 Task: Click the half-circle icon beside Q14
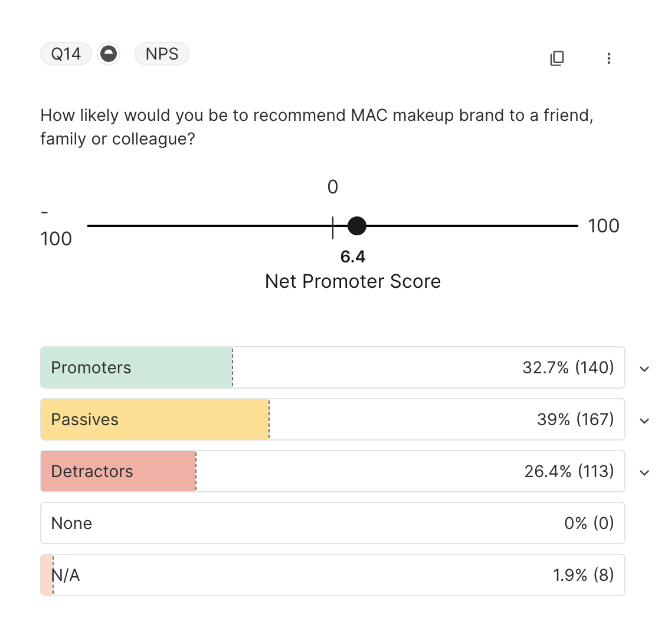pyautogui.click(x=108, y=54)
